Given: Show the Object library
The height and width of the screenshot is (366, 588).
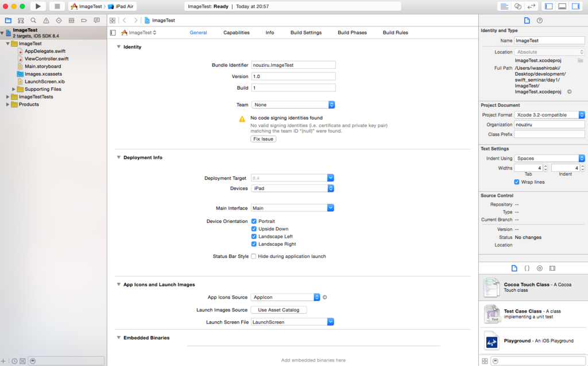Looking at the screenshot, I should coord(540,268).
